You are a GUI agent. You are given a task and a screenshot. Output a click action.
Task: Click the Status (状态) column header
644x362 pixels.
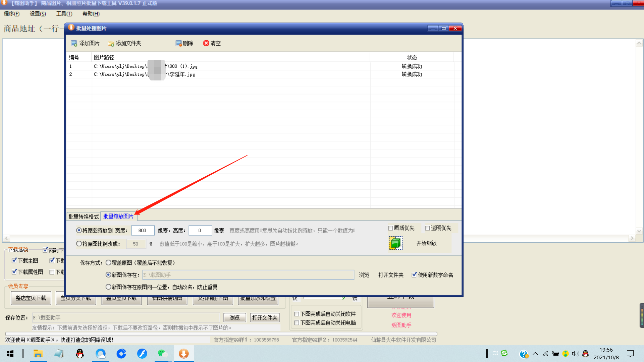412,57
